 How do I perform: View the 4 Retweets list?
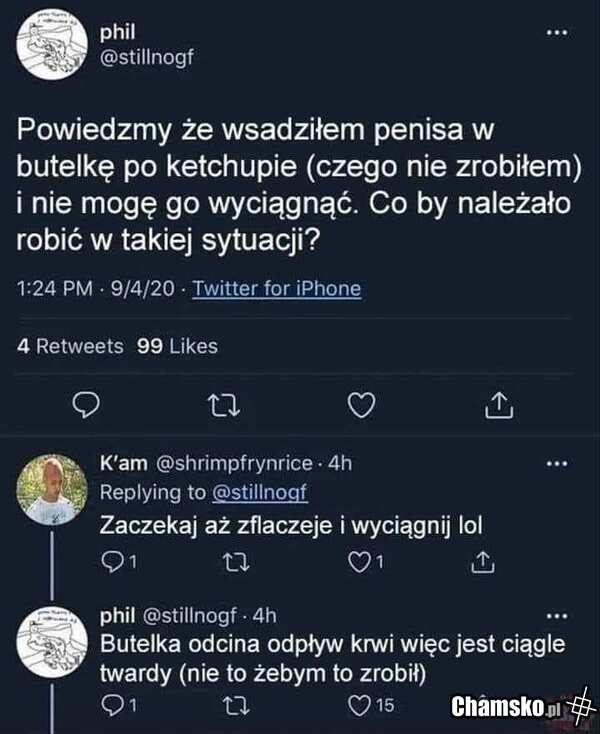point(70,346)
